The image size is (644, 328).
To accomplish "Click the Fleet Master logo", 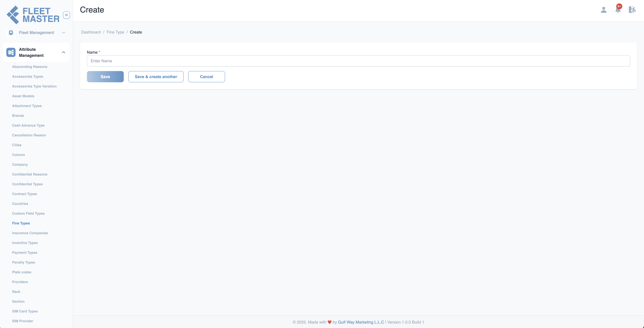I will (x=33, y=15).
